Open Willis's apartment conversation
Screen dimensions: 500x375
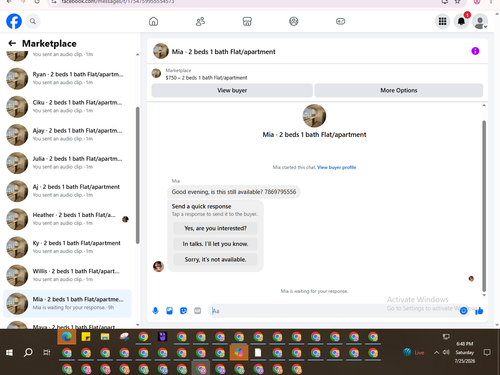coord(67,276)
